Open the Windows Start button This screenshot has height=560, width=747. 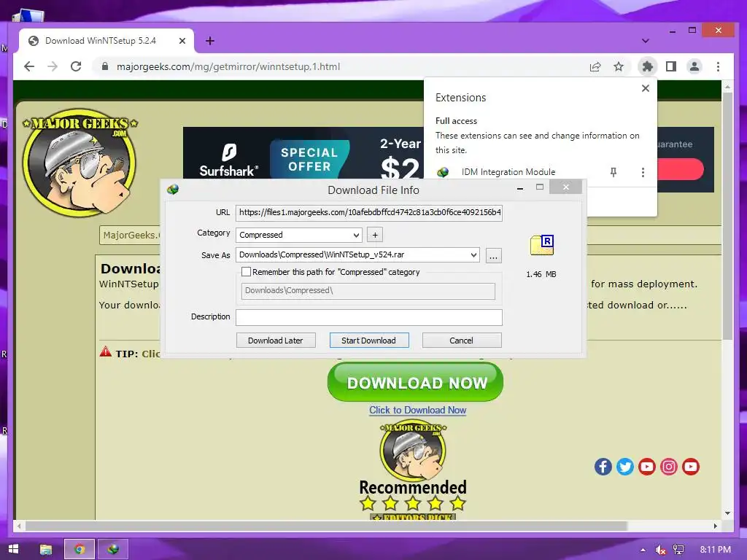click(x=14, y=549)
